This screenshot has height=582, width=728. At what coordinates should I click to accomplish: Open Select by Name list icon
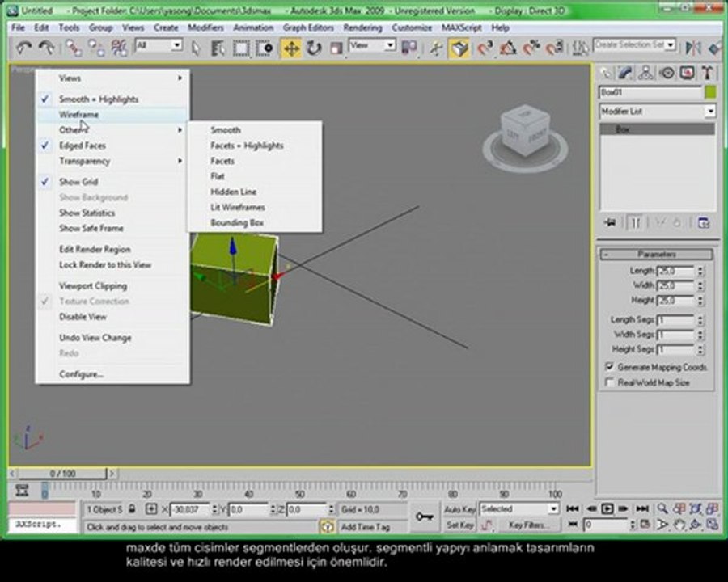point(218,48)
